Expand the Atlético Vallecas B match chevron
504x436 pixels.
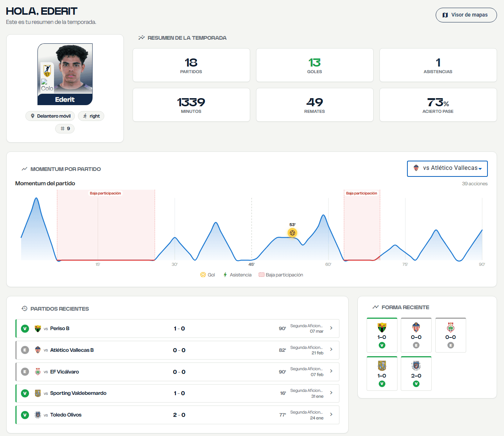pyautogui.click(x=331, y=350)
